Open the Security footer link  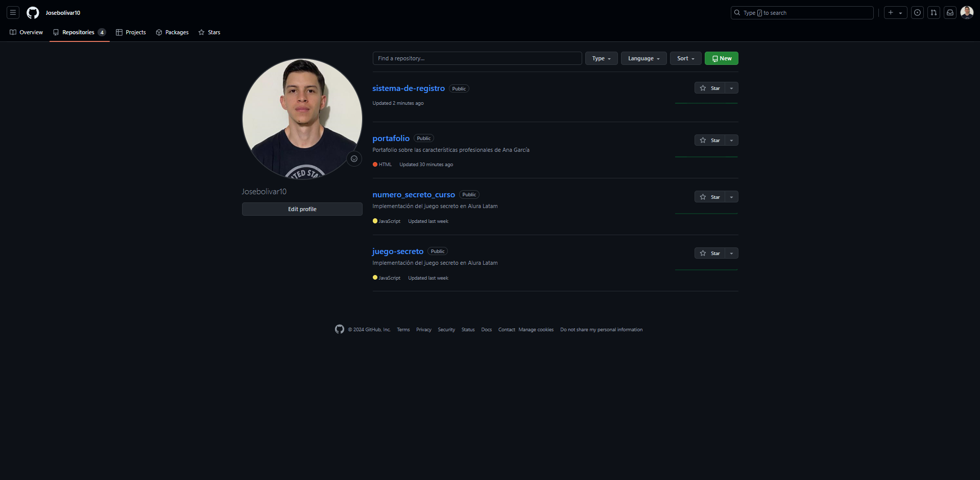pyautogui.click(x=446, y=330)
